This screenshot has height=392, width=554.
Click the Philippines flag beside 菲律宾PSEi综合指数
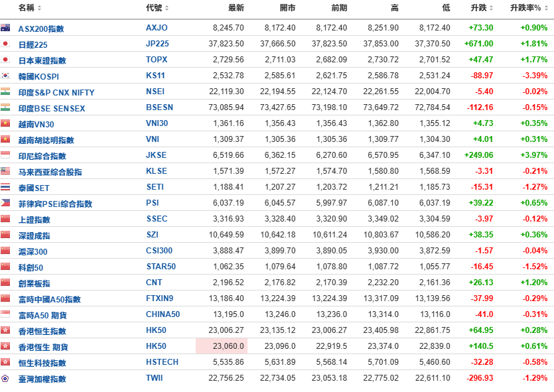[x=5, y=203]
